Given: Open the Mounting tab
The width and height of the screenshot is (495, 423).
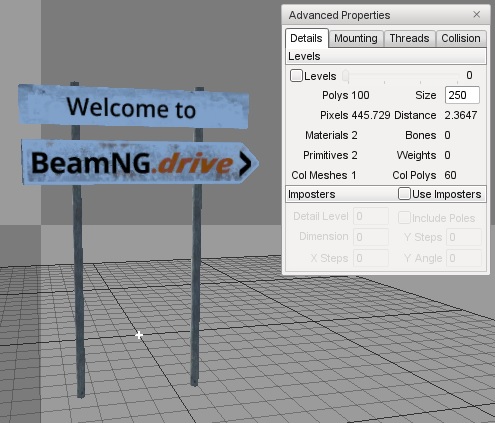Looking at the screenshot, I should click(356, 39).
